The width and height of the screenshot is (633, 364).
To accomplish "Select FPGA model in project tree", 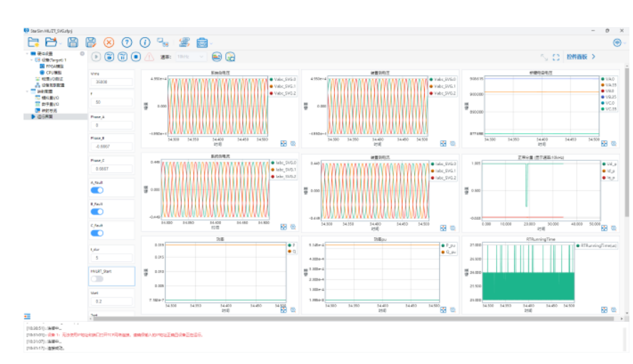I will pyautogui.click(x=54, y=66).
